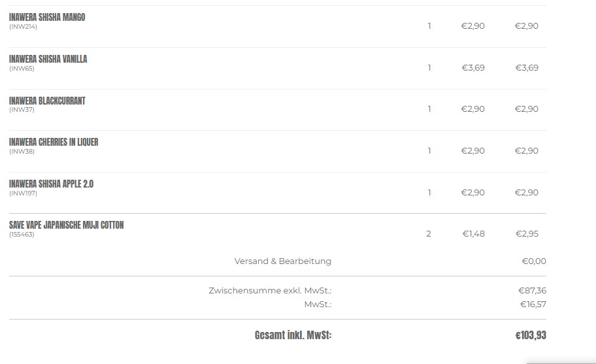Click the 155463 article number
This screenshot has height=364, width=596.
point(22,235)
